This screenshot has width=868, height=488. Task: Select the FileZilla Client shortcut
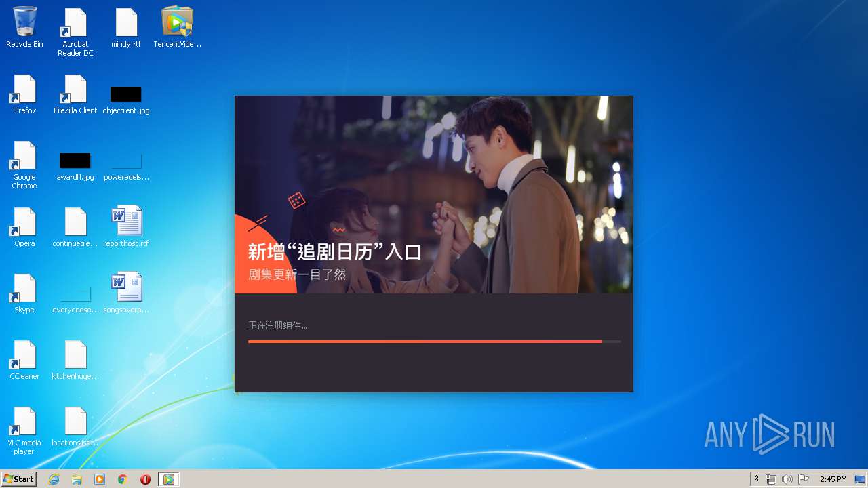[75, 94]
